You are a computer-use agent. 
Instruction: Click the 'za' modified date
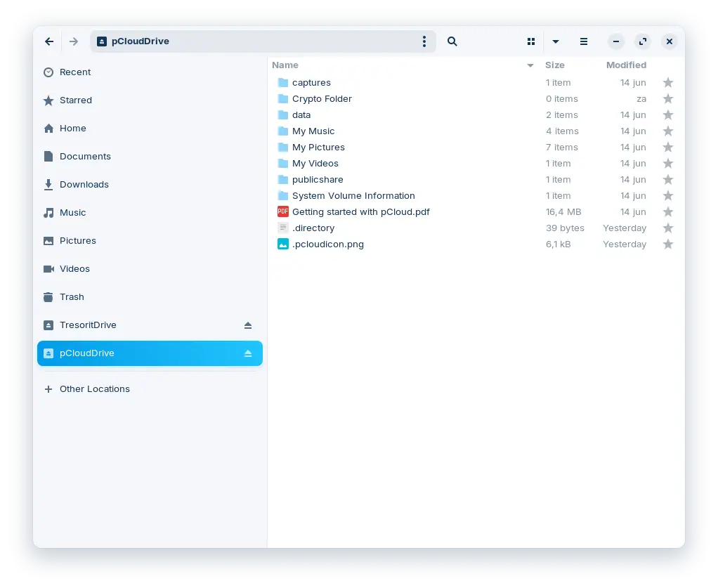(641, 99)
